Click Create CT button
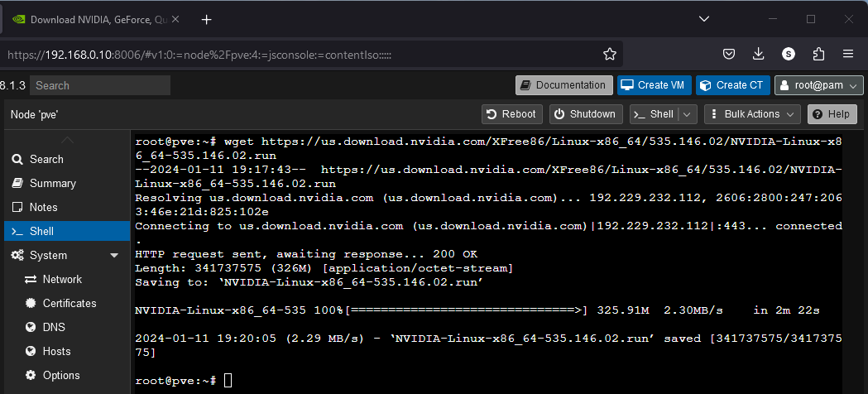Viewport: 868px width, 394px height. 733,85
